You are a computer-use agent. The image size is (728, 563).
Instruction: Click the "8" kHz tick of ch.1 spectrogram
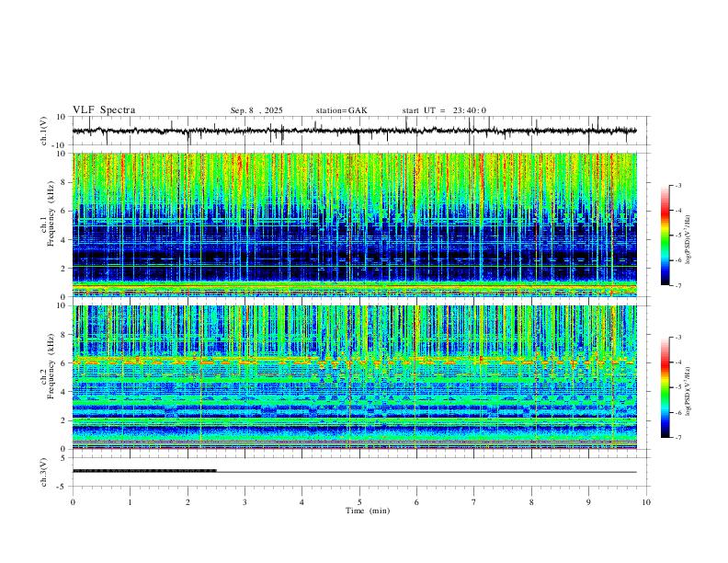(x=64, y=182)
